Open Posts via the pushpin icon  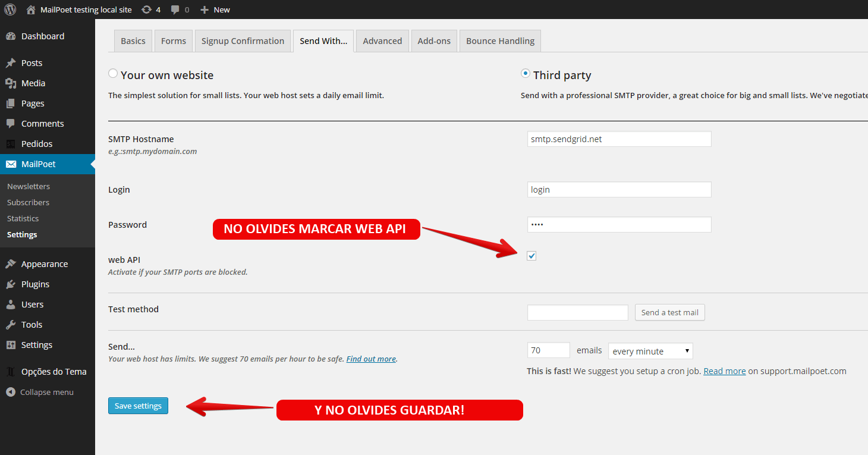point(11,63)
